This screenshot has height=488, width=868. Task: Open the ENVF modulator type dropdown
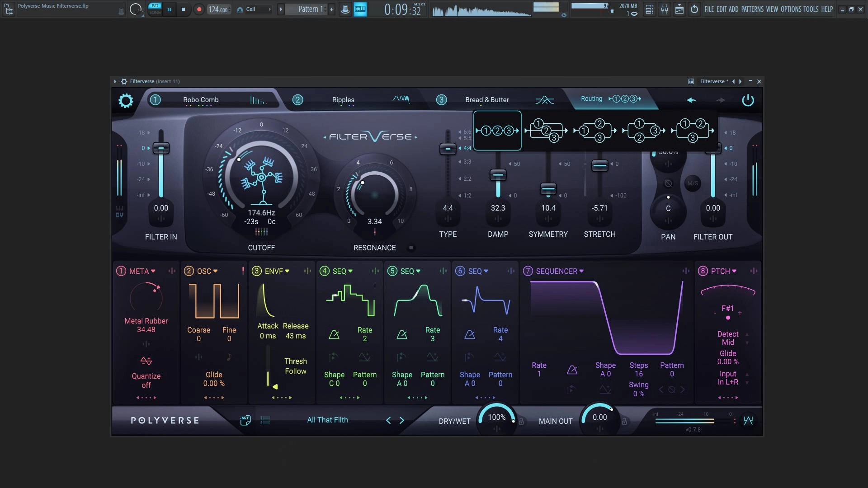click(x=277, y=271)
